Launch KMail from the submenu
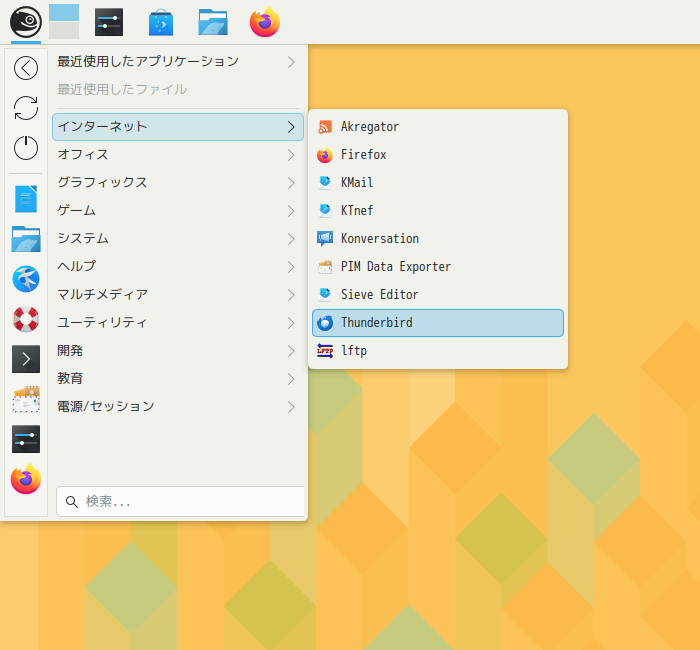Image resolution: width=700 pixels, height=650 pixels. (438, 183)
